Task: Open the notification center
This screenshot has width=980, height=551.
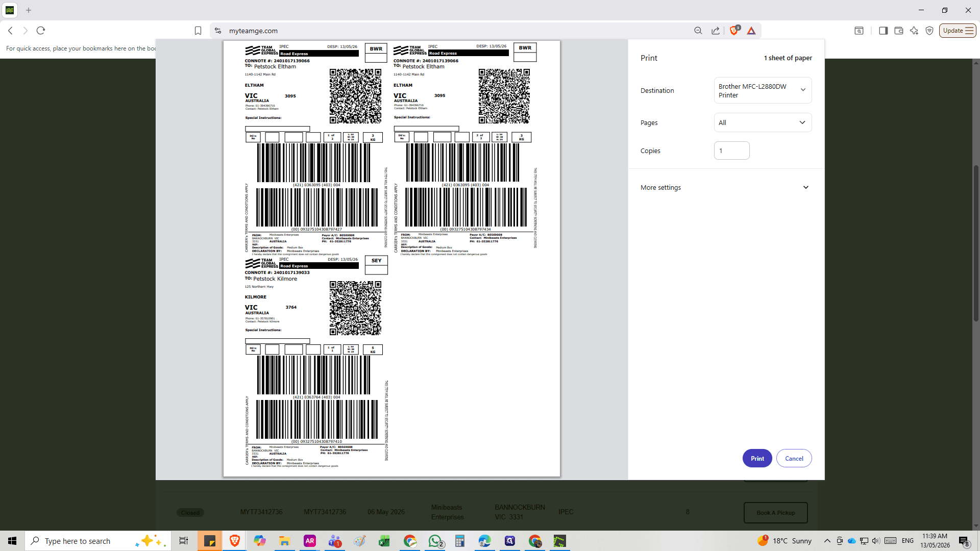Action: 964,541
